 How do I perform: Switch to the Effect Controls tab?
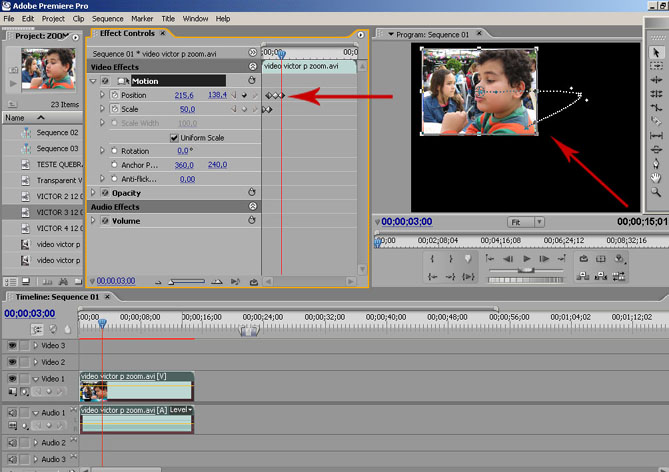[126, 33]
